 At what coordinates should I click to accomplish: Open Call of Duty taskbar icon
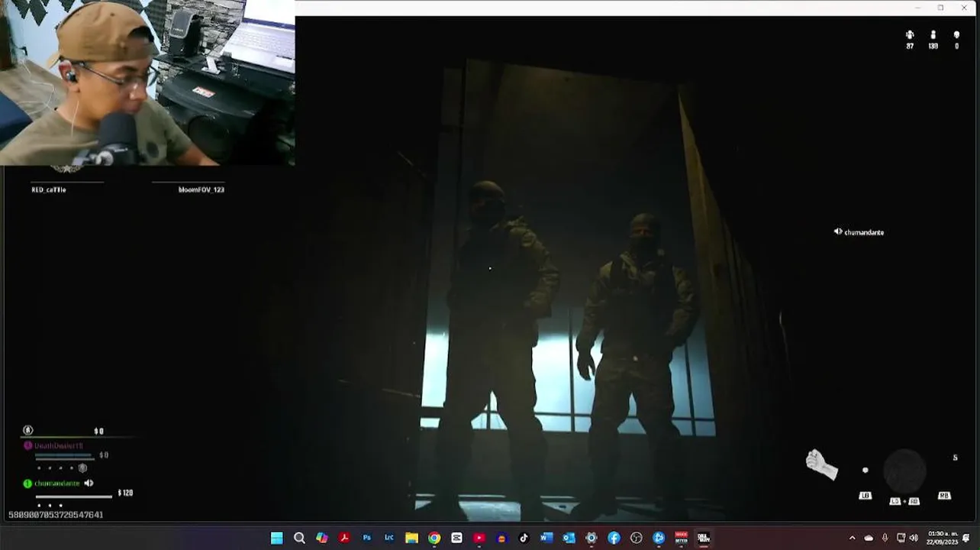(x=704, y=538)
